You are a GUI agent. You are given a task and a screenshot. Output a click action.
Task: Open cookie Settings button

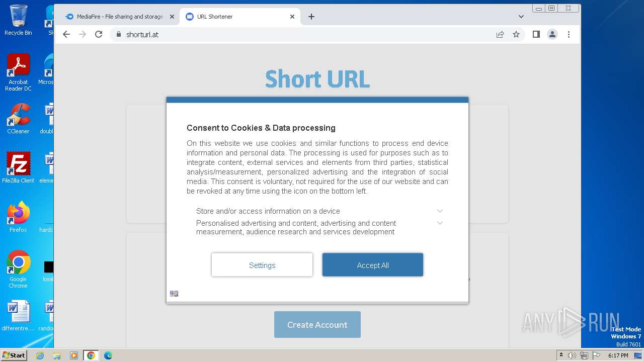(262, 265)
